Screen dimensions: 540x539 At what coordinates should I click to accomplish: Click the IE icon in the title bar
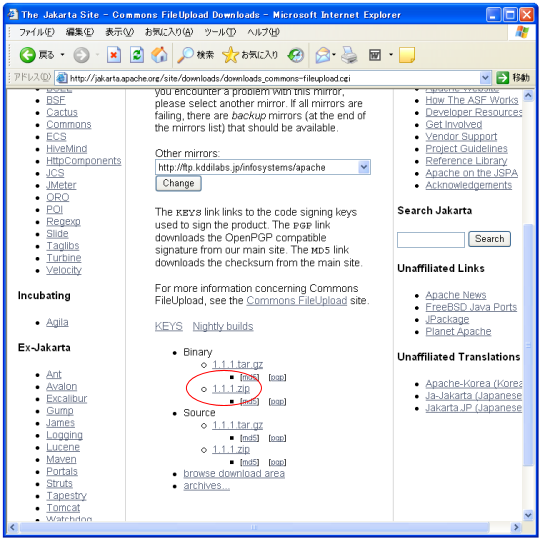coord(13,14)
